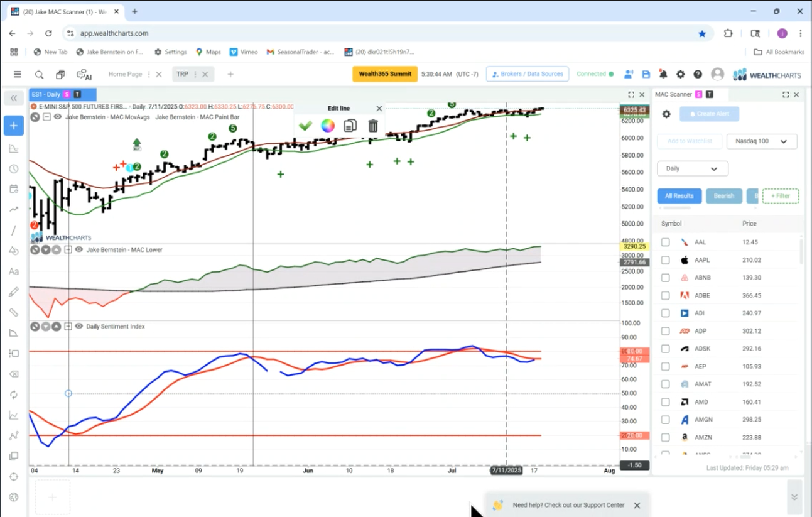Click the eraser delete-drawings icon
The width and height of the screenshot is (812, 517).
coord(14,374)
